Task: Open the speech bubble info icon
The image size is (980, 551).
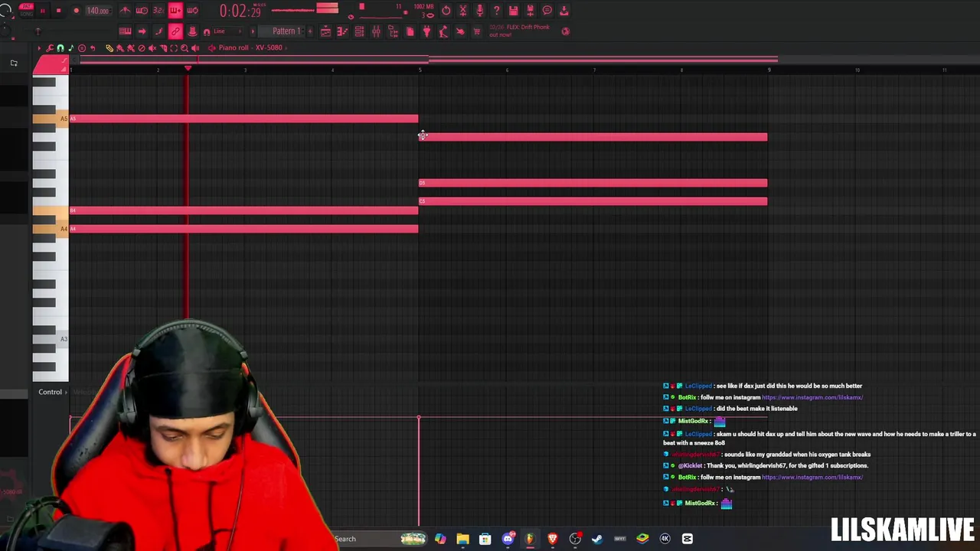Action: click(x=547, y=10)
